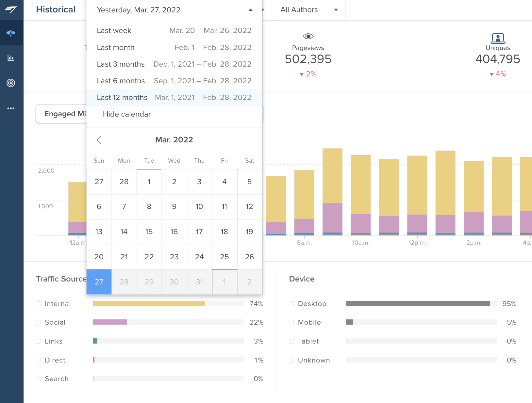Image resolution: width=532 pixels, height=403 pixels.
Task: Select the Last 6 months range
Action: click(174, 81)
